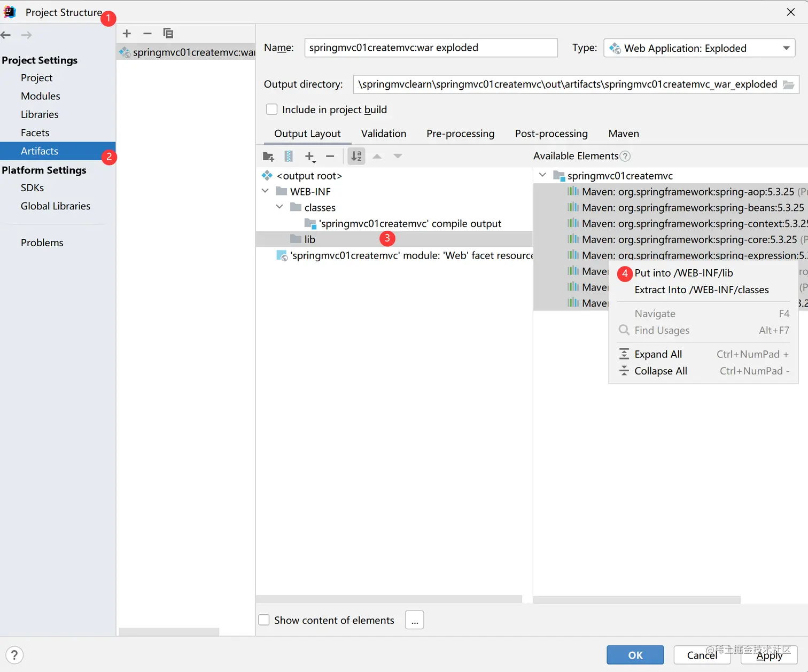Click the artifact Name input field

431,48
